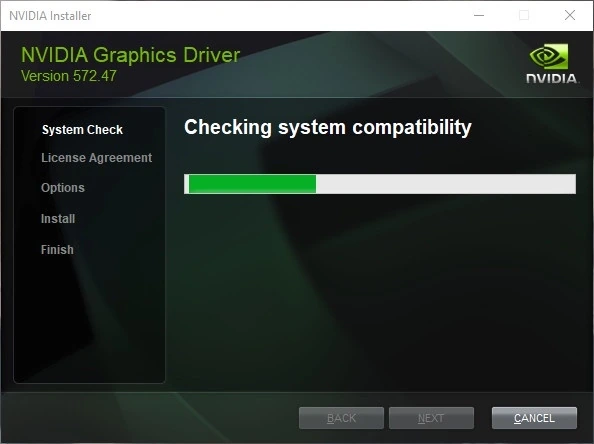Select the License Agreement step

click(97, 158)
